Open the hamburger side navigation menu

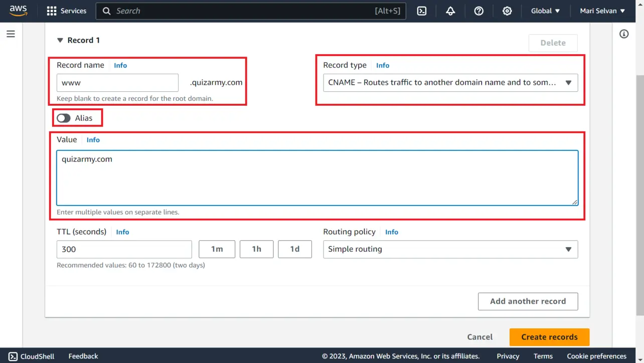pos(11,34)
